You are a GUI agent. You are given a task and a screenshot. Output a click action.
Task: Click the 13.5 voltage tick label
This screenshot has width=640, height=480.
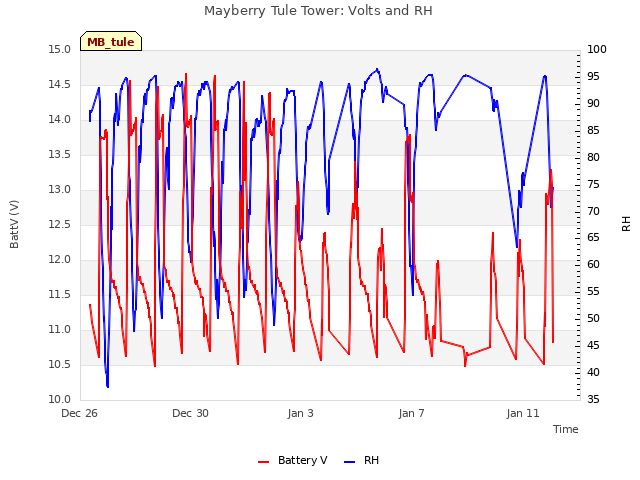[x=60, y=155]
